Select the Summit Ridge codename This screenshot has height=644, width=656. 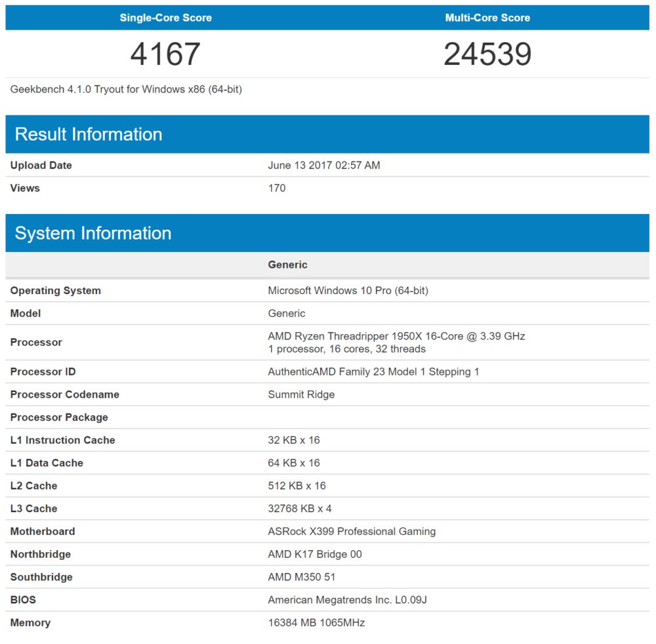tap(301, 395)
